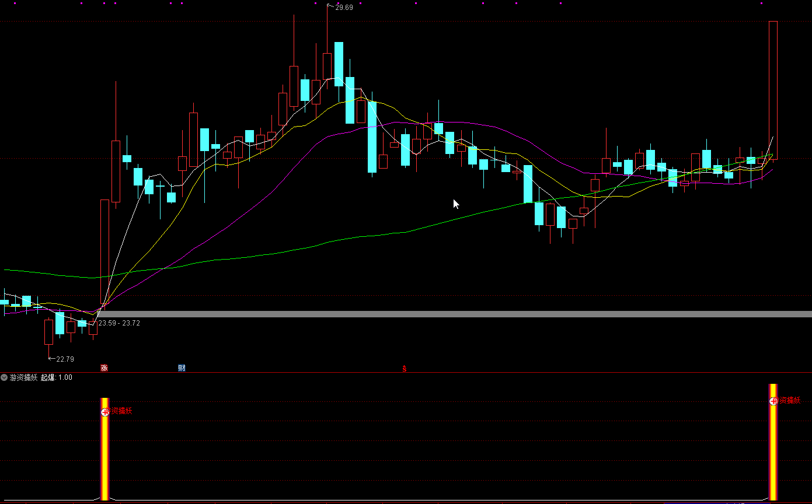Screen dimensions: 812x504
Task: Expand the 游资擒妖 indicator dropdown arrow
Action: pyautogui.click(x=5, y=377)
